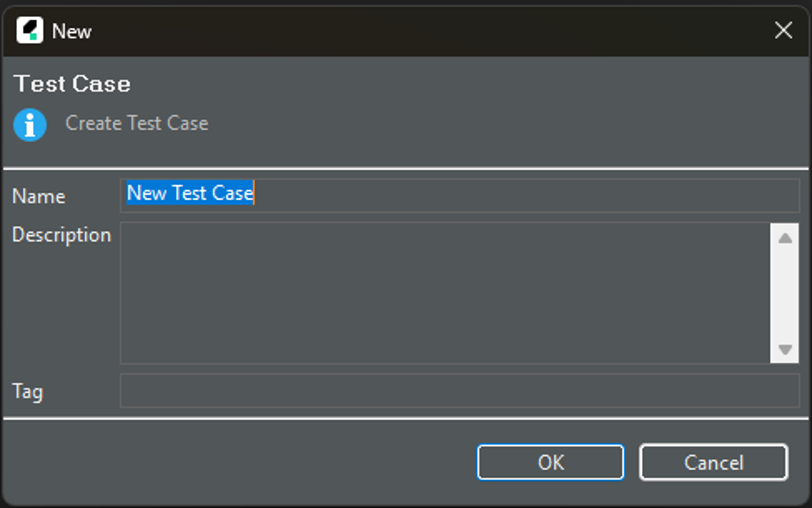The image size is (812, 508).
Task: Click the "Test Case" heading
Action: coord(72,84)
